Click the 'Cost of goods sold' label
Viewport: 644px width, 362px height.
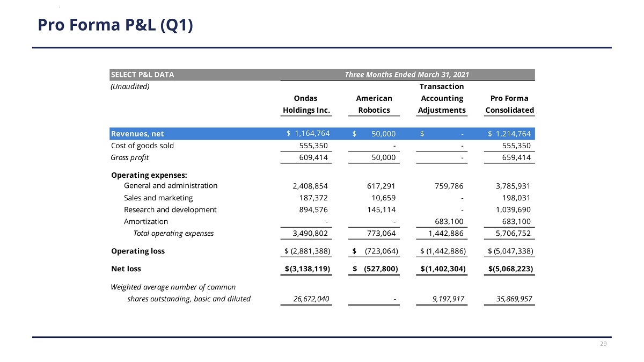coord(142,146)
